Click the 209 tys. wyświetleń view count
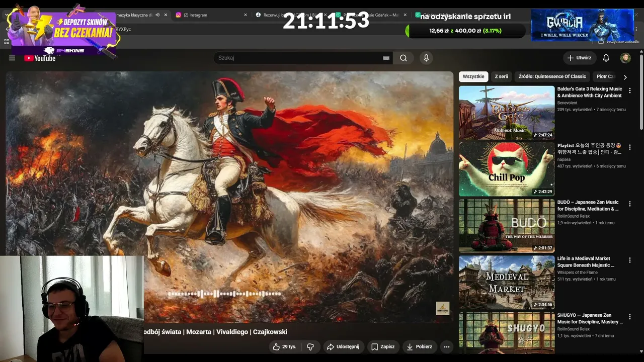The height and width of the screenshot is (362, 644). tap(575, 110)
